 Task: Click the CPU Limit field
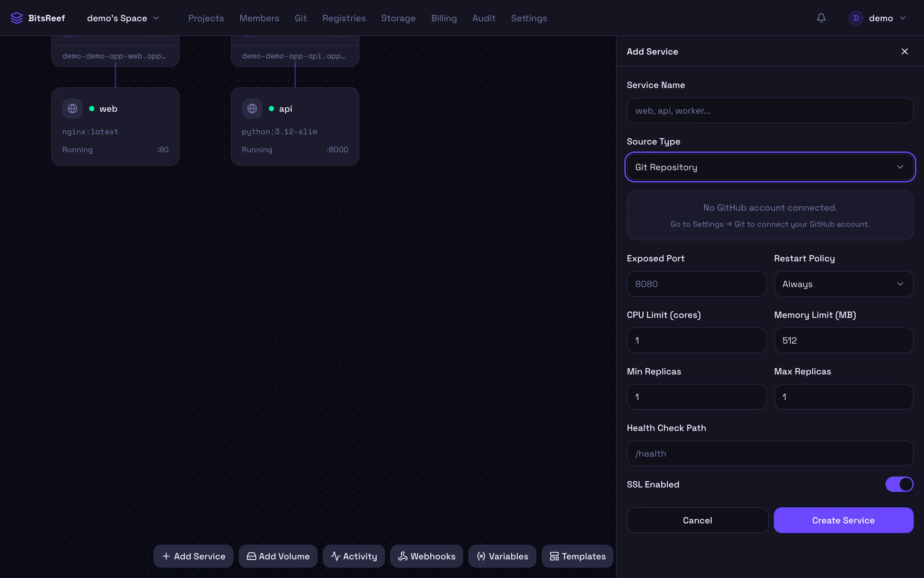pos(697,340)
